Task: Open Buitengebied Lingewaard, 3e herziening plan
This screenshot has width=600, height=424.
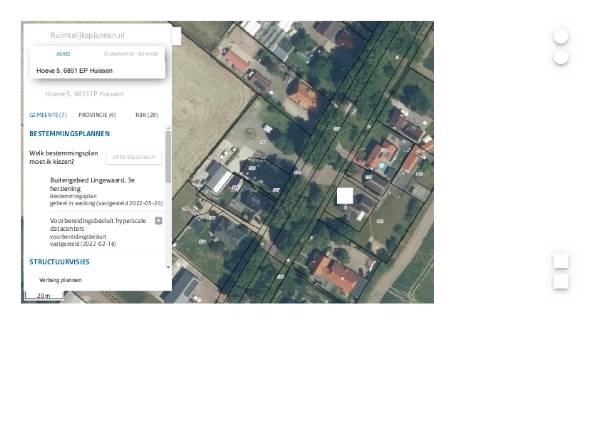Action: click(x=92, y=184)
